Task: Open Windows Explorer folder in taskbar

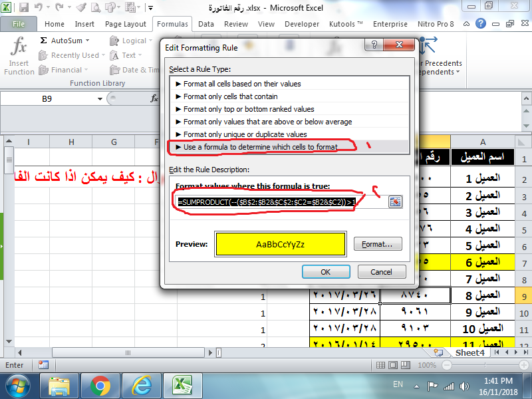Action: (59, 386)
